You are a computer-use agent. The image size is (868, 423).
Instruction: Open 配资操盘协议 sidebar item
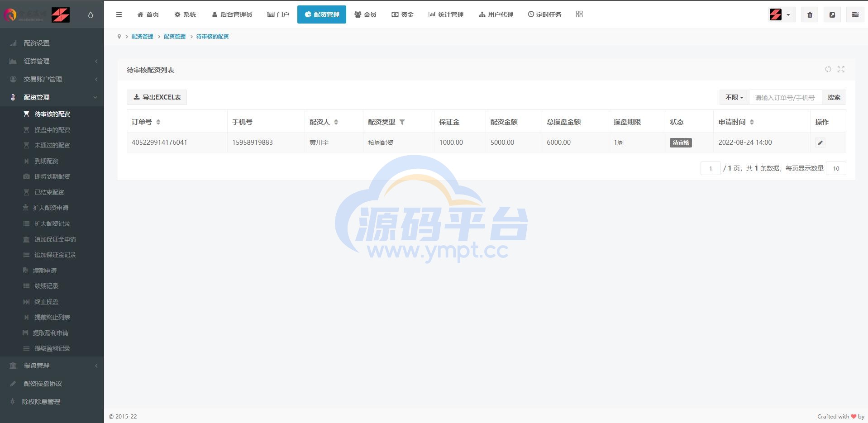click(52, 384)
